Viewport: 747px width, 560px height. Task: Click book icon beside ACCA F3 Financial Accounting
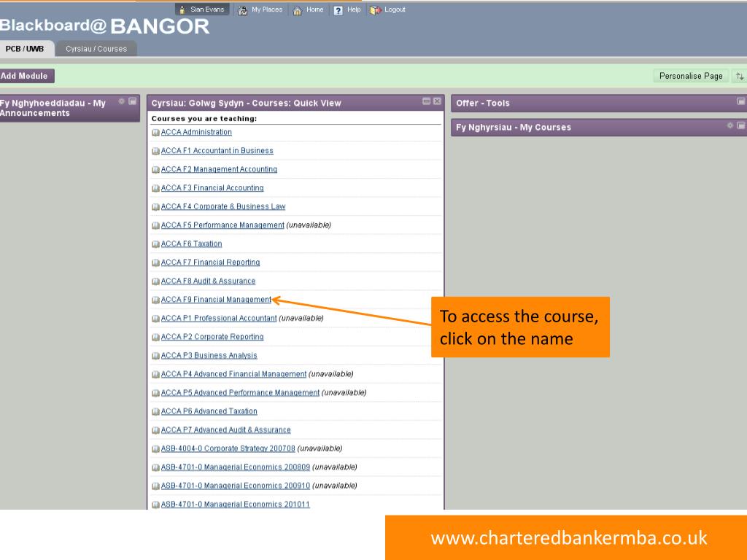(155, 188)
